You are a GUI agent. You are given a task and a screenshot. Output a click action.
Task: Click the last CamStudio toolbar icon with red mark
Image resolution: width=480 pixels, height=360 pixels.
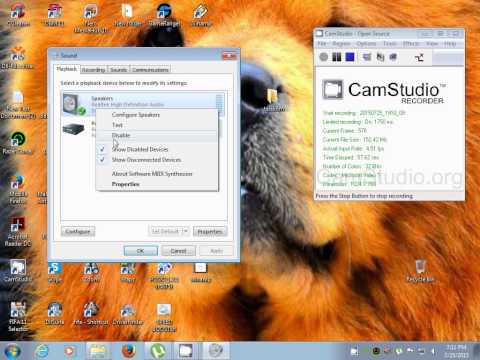419,57
